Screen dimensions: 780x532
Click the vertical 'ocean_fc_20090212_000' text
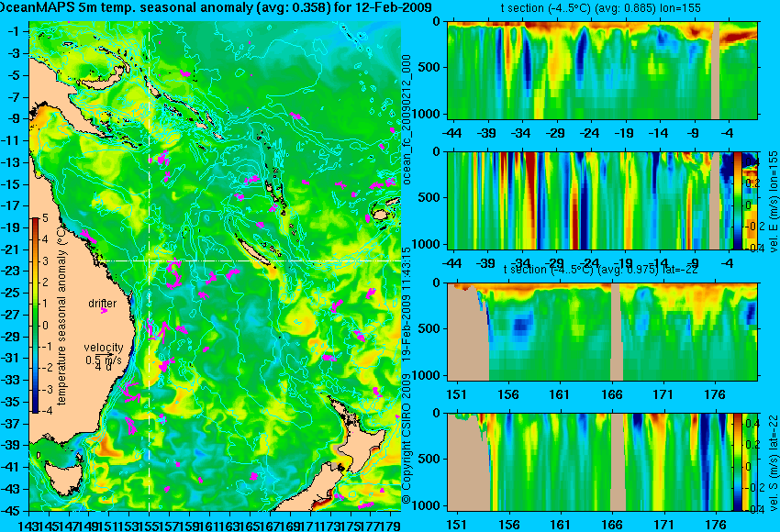pos(407,119)
